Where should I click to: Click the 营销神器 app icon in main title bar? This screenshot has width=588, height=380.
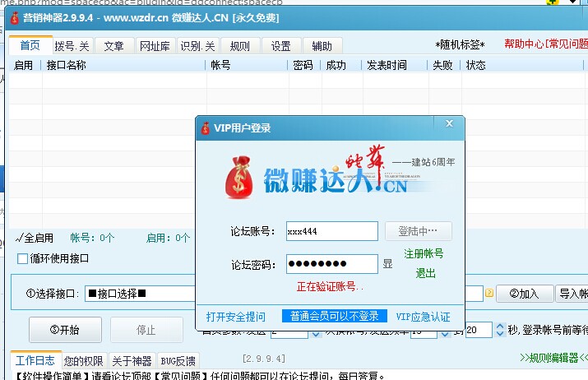(14, 17)
